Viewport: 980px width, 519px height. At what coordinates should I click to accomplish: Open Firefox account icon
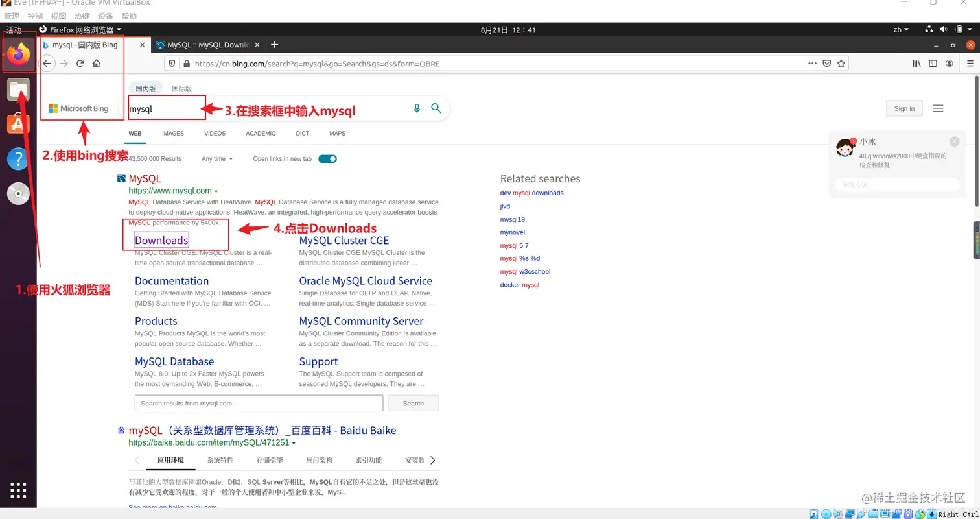[950, 64]
